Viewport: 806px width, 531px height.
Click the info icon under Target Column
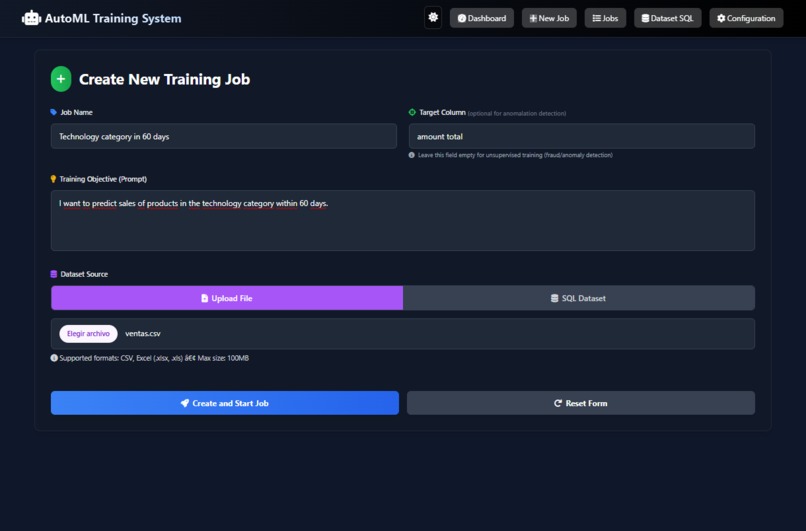[x=411, y=155]
